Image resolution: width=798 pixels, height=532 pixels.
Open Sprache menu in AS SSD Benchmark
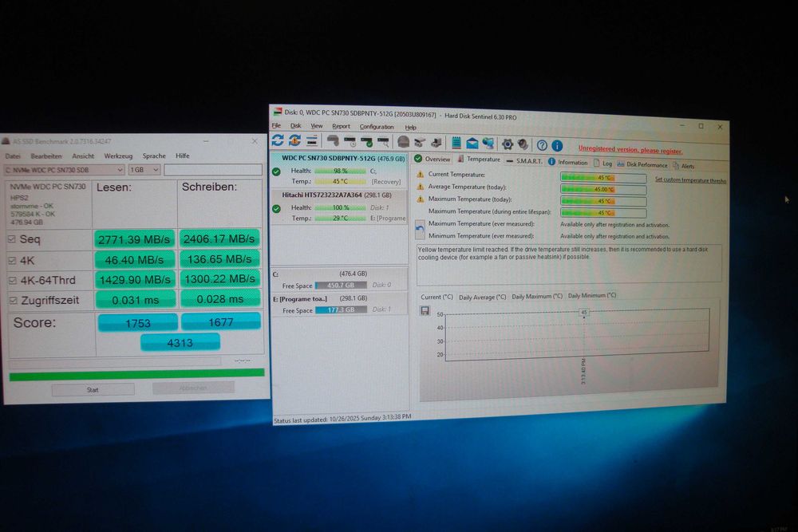point(154,156)
